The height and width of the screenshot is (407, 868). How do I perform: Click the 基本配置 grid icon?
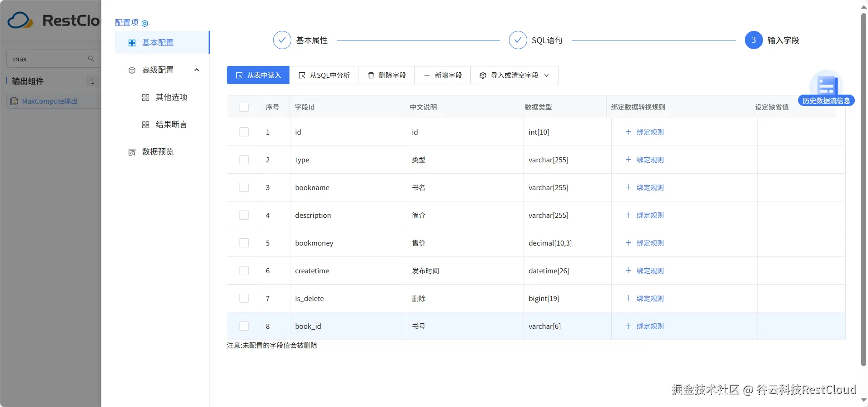click(x=132, y=43)
